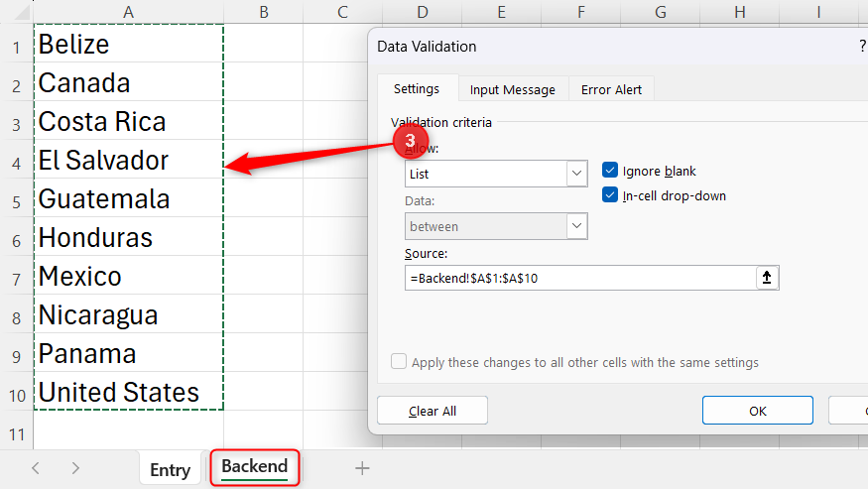Select column F header
The image size is (868, 489).
[580, 12]
